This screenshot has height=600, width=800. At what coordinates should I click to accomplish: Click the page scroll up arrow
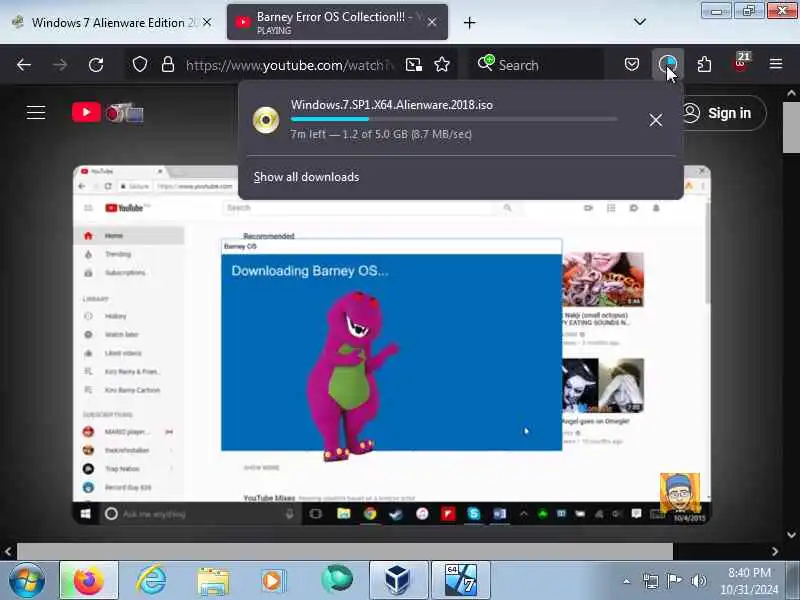(x=791, y=93)
